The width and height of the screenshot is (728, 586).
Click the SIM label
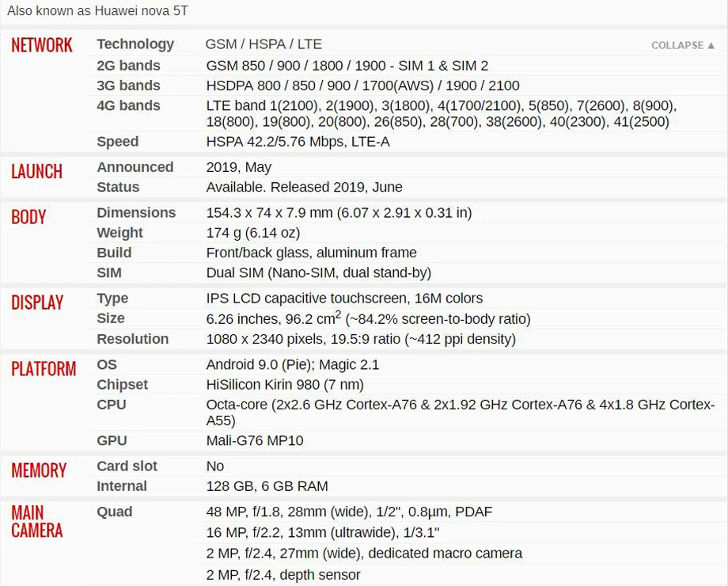click(x=109, y=272)
